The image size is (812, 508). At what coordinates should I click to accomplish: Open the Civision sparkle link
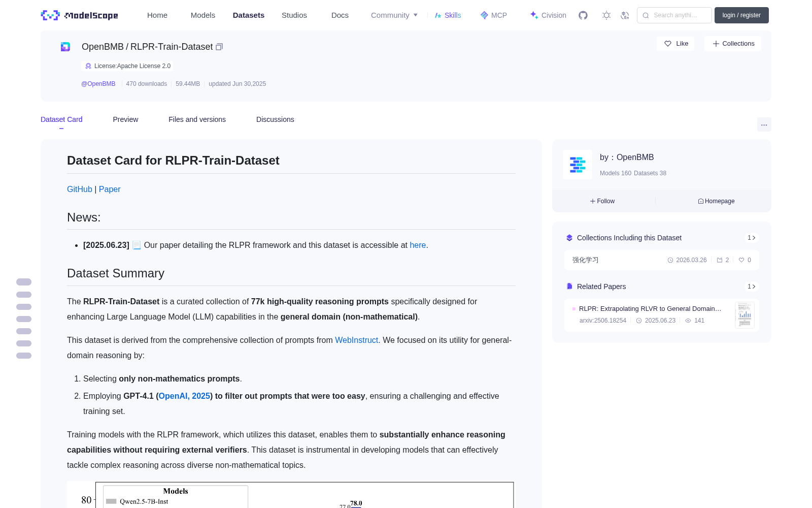tap(548, 15)
